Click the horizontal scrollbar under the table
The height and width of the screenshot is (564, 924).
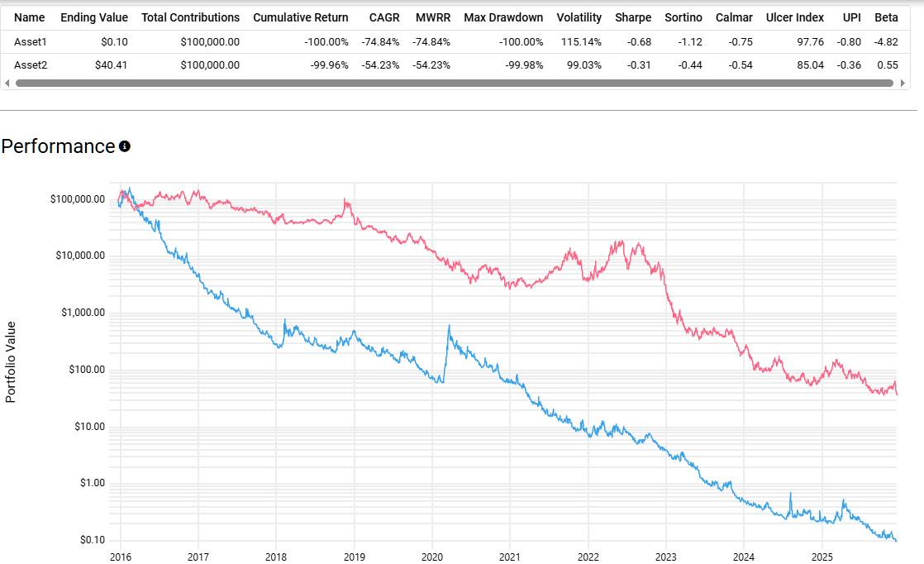click(x=455, y=83)
